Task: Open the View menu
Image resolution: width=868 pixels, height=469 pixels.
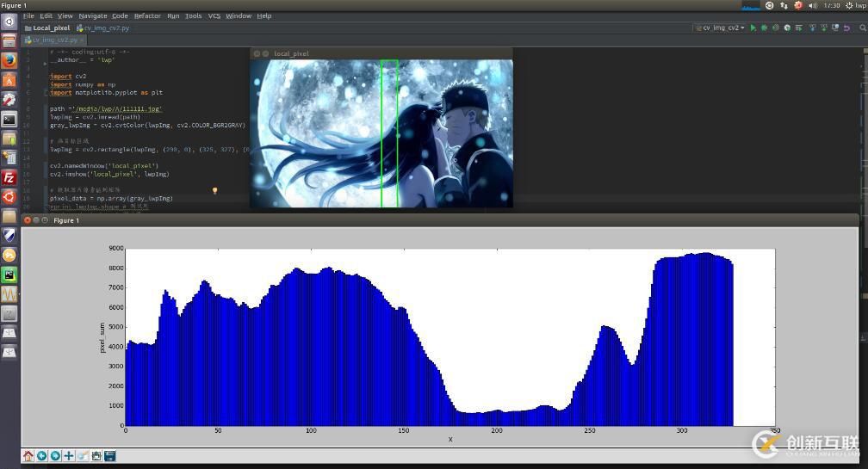Action: [65, 16]
